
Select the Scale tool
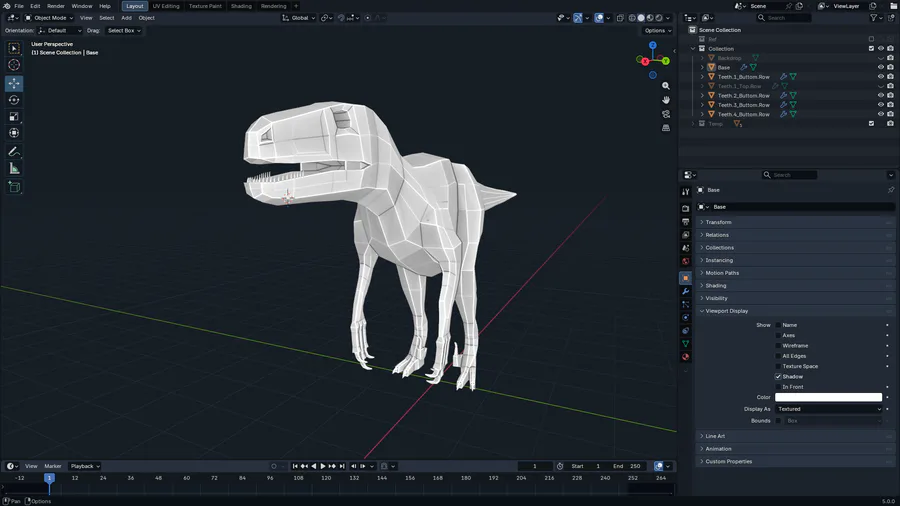click(x=14, y=116)
